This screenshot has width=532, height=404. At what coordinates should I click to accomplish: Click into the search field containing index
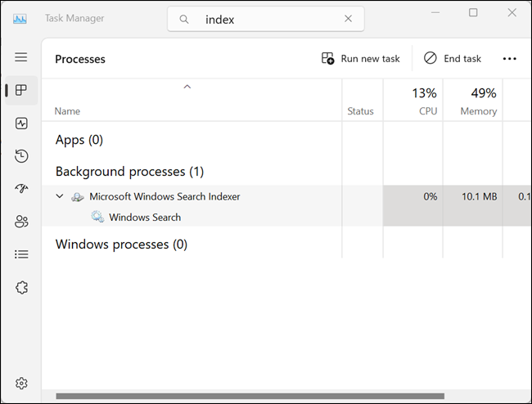(266, 19)
